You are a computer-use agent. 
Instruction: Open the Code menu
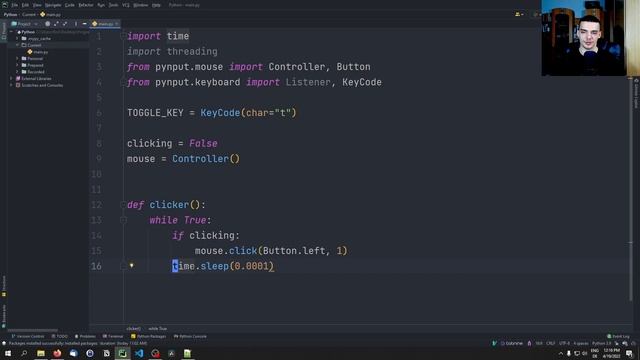[70, 5]
